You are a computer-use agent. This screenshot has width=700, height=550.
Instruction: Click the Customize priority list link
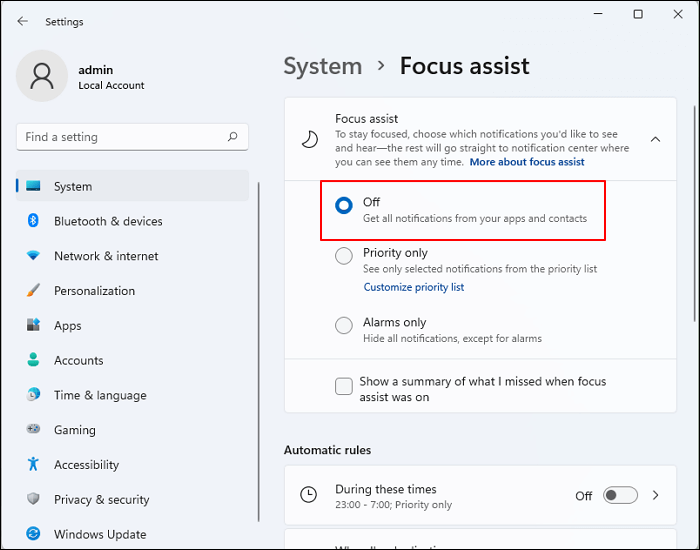[413, 287]
